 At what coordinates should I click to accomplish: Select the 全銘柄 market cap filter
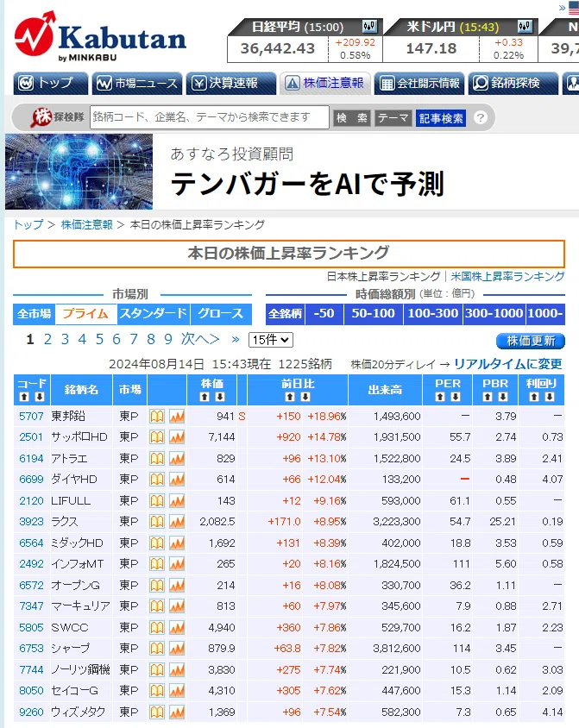pyautogui.click(x=285, y=314)
